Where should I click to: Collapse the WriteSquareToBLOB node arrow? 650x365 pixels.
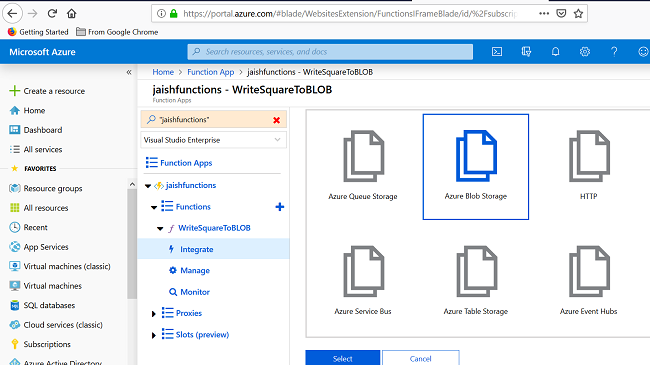tap(160, 229)
